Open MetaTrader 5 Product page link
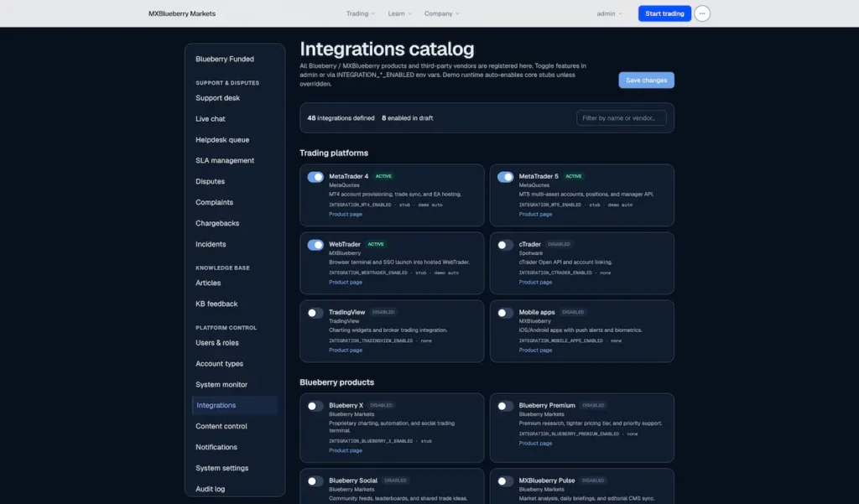Screen dimensions: 859x504 (535, 214)
